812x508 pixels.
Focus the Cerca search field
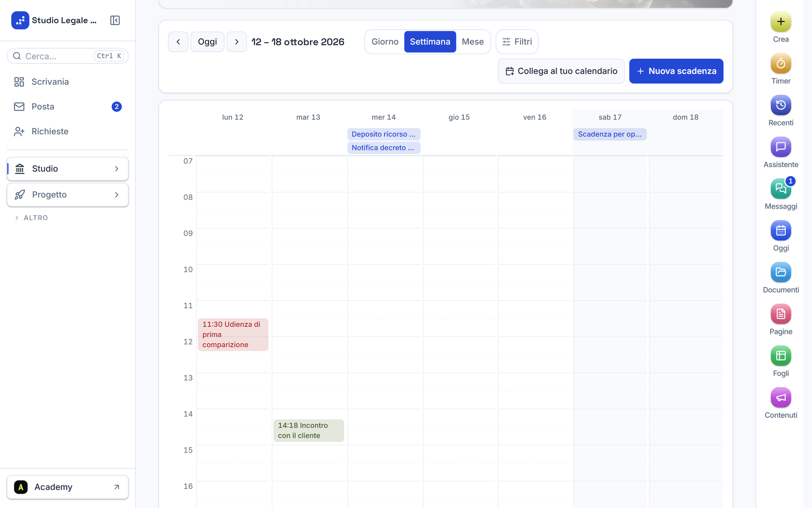[x=68, y=56]
